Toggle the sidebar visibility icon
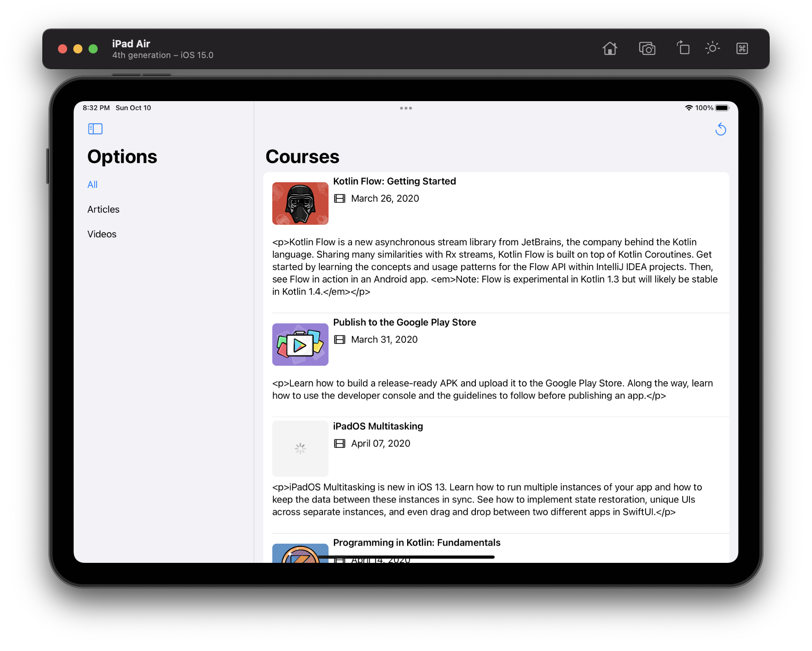The width and height of the screenshot is (812, 651). pyautogui.click(x=95, y=129)
